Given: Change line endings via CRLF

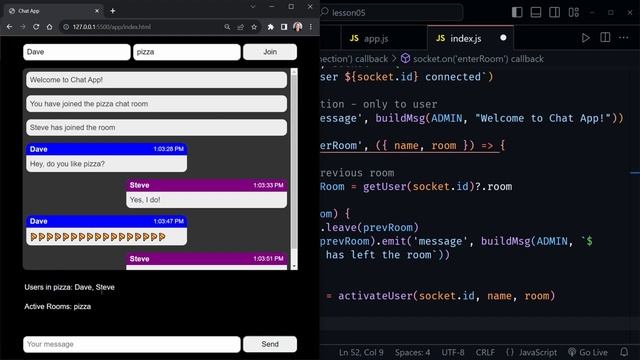Looking at the screenshot, I should tap(485, 352).
